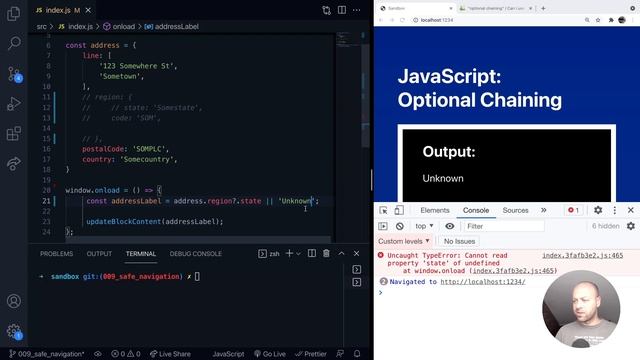Open the Manage gear in the activity bar

pos(14,331)
